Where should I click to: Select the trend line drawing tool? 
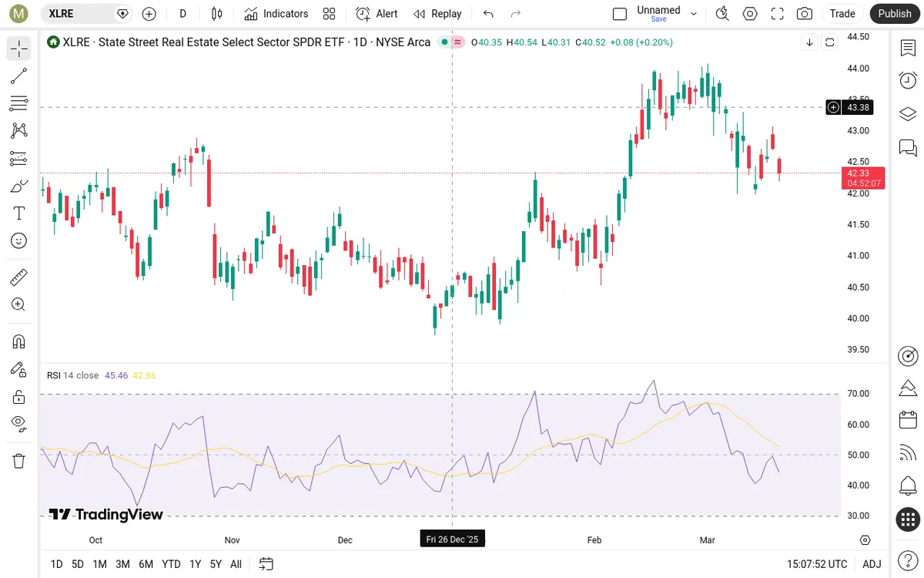(x=19, y=76)
